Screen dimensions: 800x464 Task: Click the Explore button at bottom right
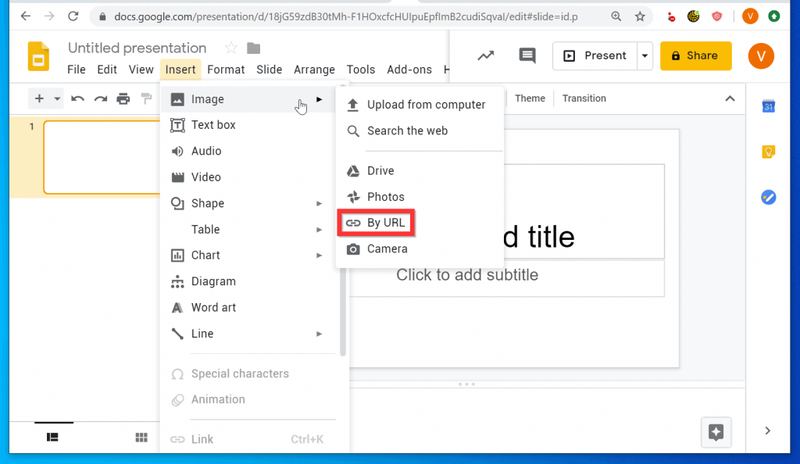(x=716, y=432)
